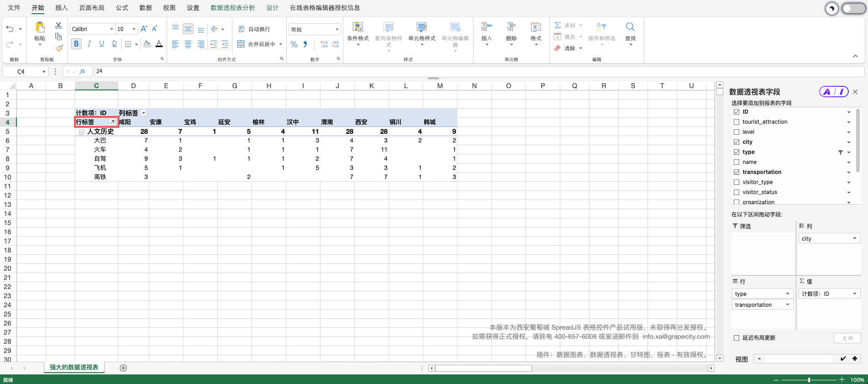
Task: Open the 列标签 column label filter dropdown
Action: (x=143, y=113)
